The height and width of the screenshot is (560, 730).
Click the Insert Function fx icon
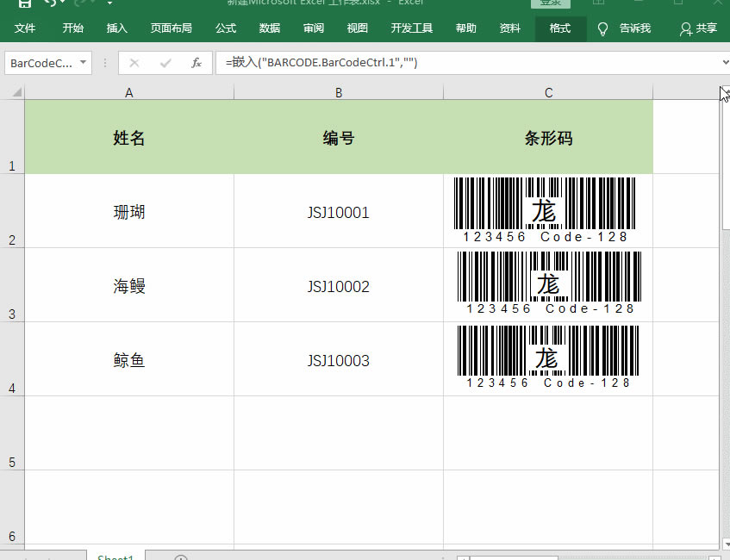click(196, 62)
